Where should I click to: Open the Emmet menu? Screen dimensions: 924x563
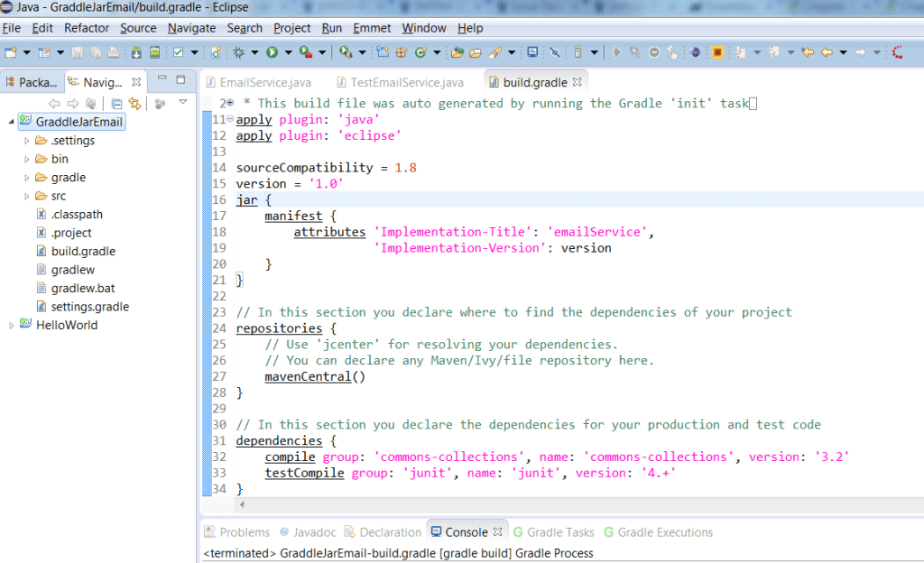coord(372,28)
